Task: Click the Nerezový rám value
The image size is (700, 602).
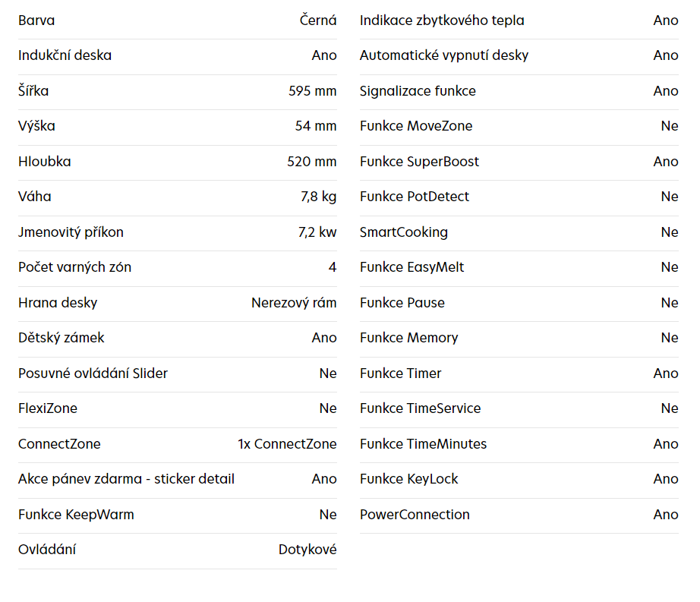Action: 294,303
